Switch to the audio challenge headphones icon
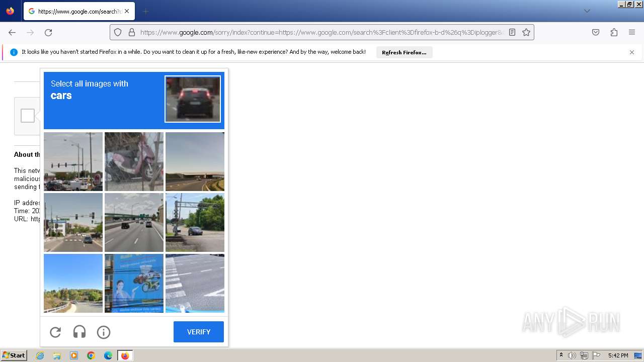This screenshot has height=362, width=644. 79,332
